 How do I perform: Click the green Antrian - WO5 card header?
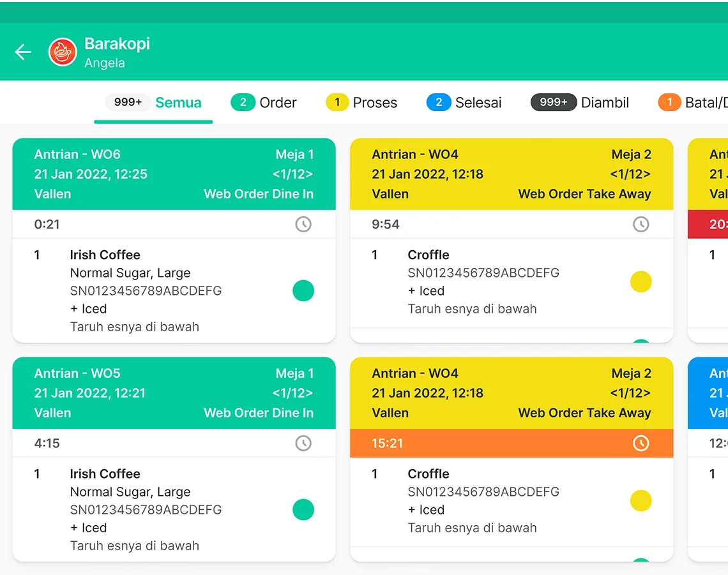click(x=174, y=393)
